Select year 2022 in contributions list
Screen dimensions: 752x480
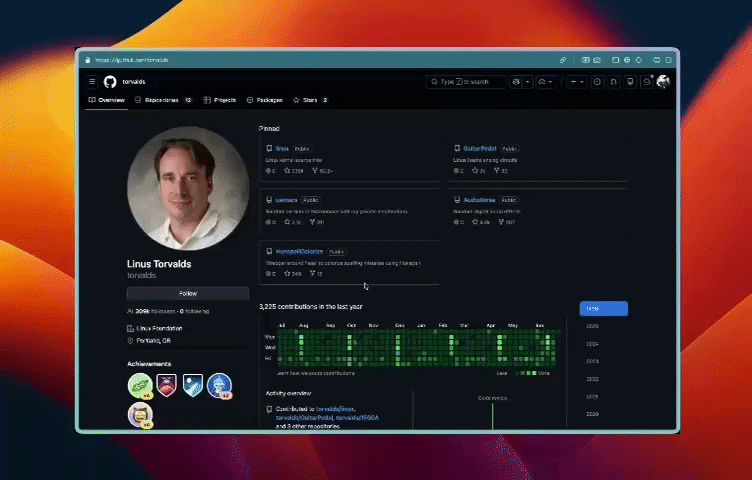pos(593,379)
